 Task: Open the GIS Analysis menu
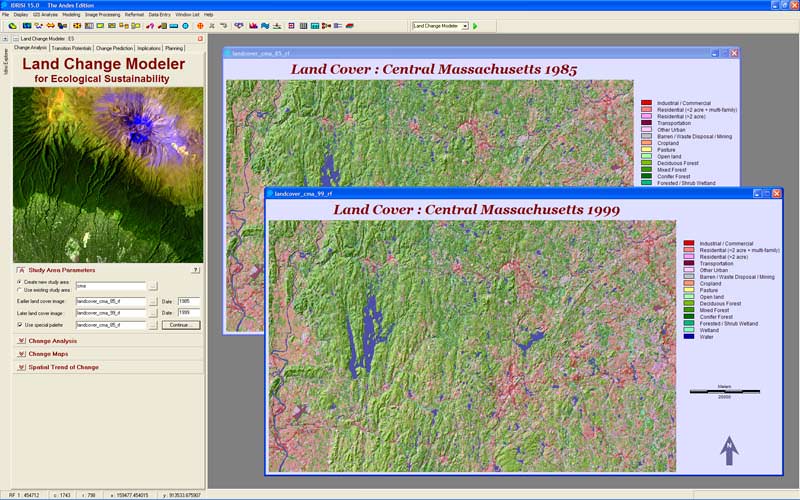[x=45, y=15]
